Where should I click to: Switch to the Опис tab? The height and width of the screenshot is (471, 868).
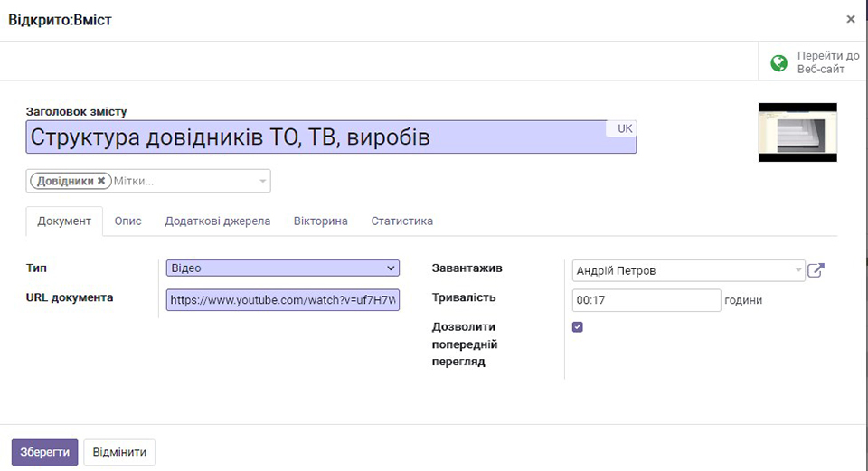(127, 221)
